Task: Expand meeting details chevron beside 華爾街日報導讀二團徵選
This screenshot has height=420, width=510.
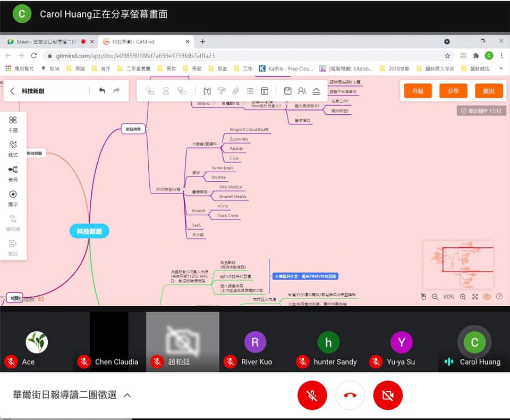Action: tap(127, 395)
